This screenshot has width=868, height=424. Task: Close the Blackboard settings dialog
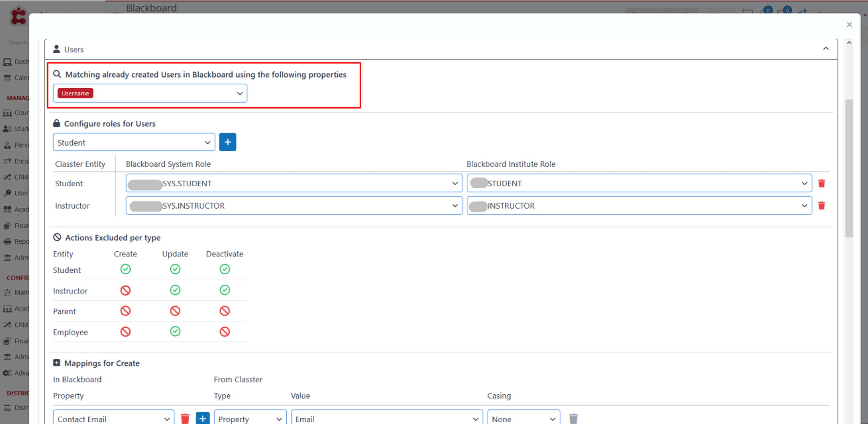(849, 24)
